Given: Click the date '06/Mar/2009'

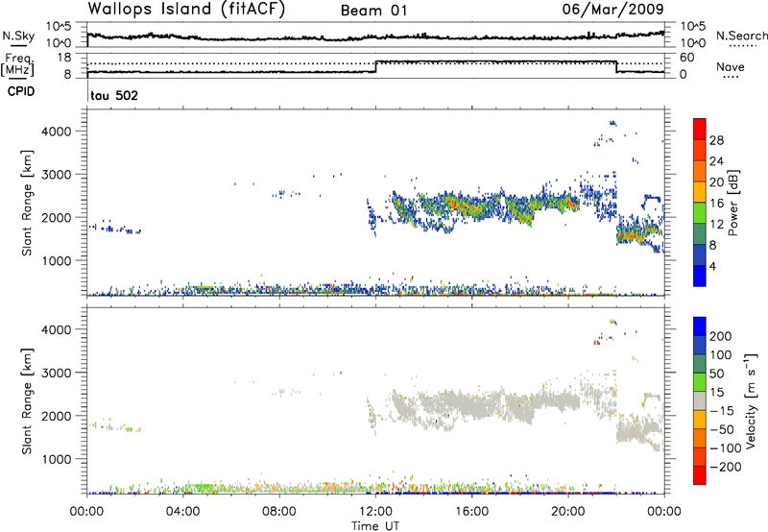Looking at the screenshot, I should coord(612,9).
